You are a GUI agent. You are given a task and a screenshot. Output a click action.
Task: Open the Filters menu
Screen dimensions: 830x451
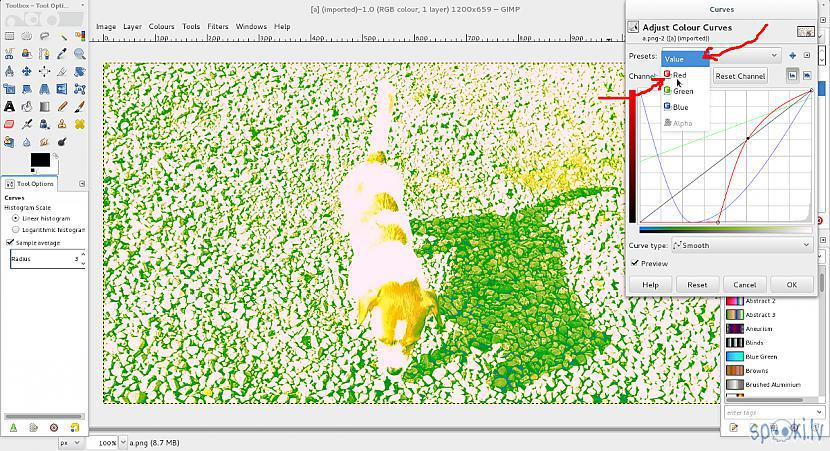click(x=218, y=26)
